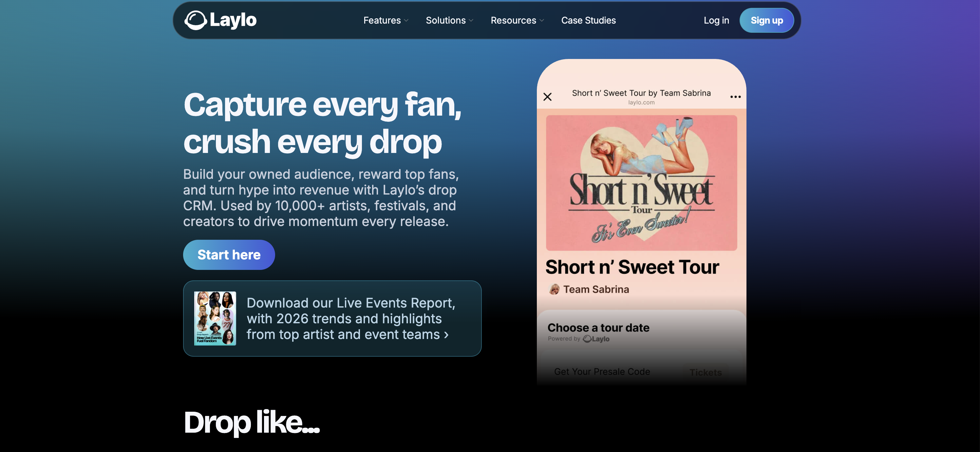Click the Team Sabrina avatar icon
The width and height of the screenshot is (980, 452).
[x=554, y=289]
